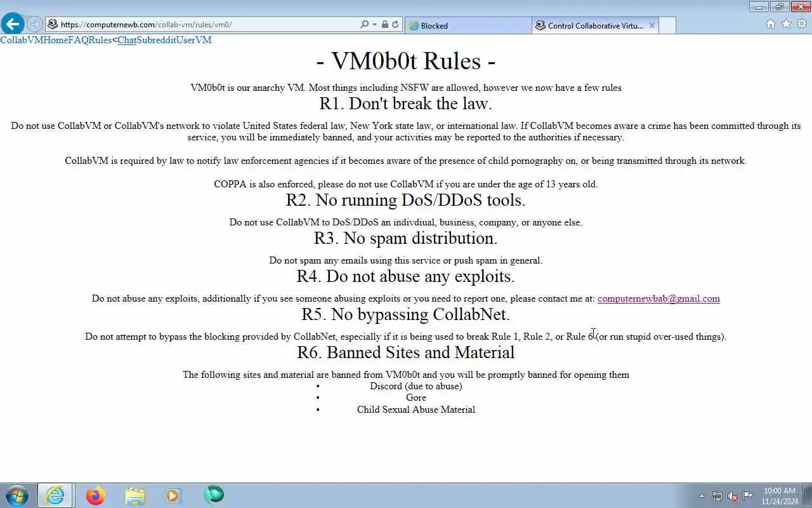
Task: Launch Firefox from the taskbar
Action: 95,495
